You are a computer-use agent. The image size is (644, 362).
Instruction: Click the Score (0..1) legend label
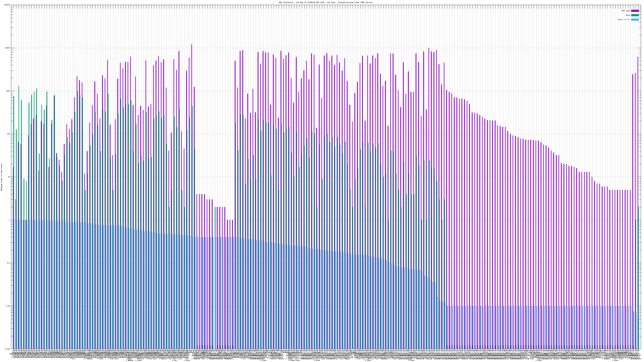pyautogui.click(x=624, y=20)
